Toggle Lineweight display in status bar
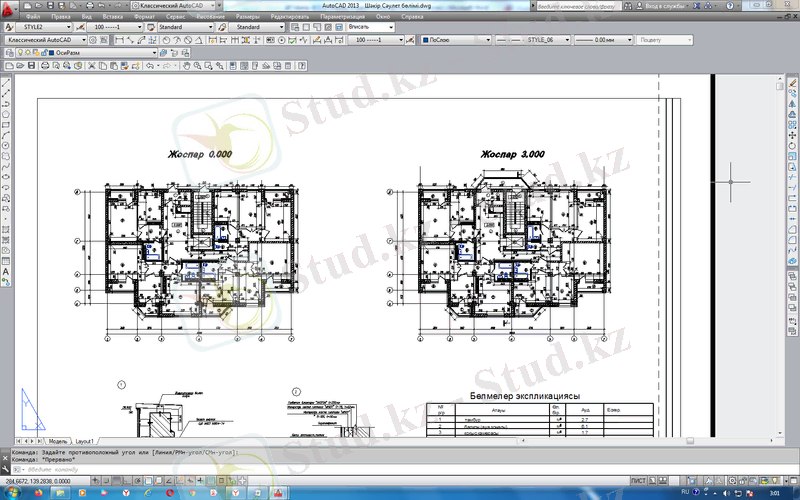The width and height of the screenshot is (800, 500). click(199, 481)
